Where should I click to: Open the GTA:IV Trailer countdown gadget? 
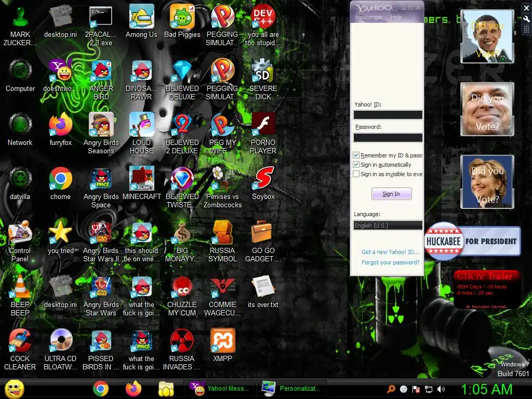tap(486, 289)
